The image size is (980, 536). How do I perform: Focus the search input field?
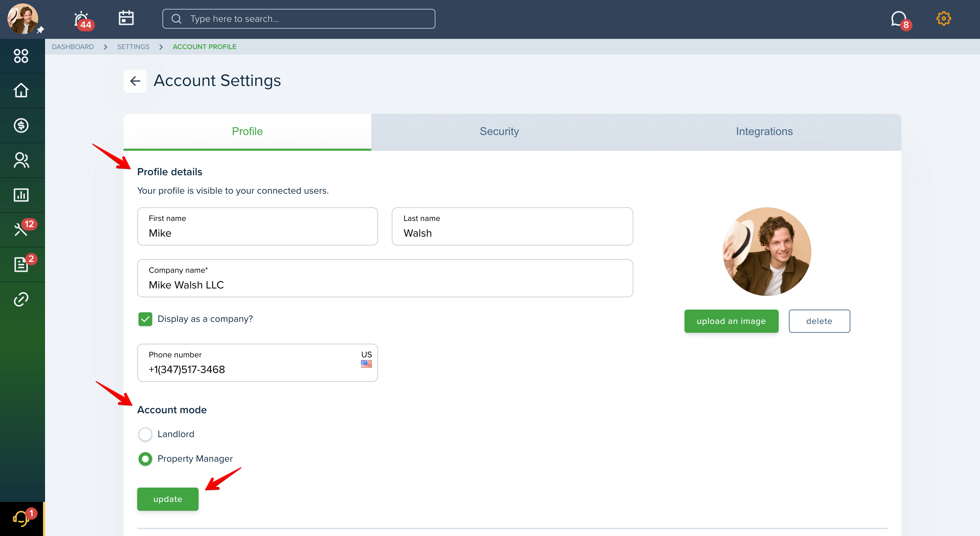[299, 19]
